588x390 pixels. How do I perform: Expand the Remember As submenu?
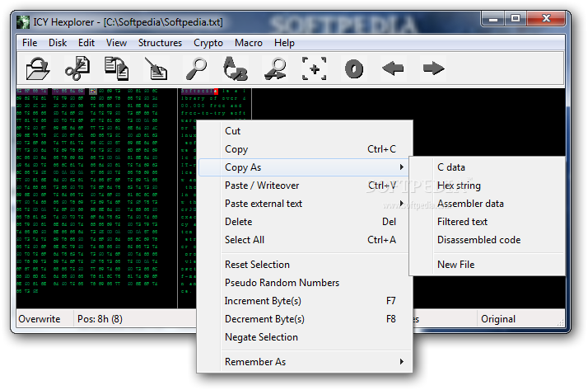point(305,362)
